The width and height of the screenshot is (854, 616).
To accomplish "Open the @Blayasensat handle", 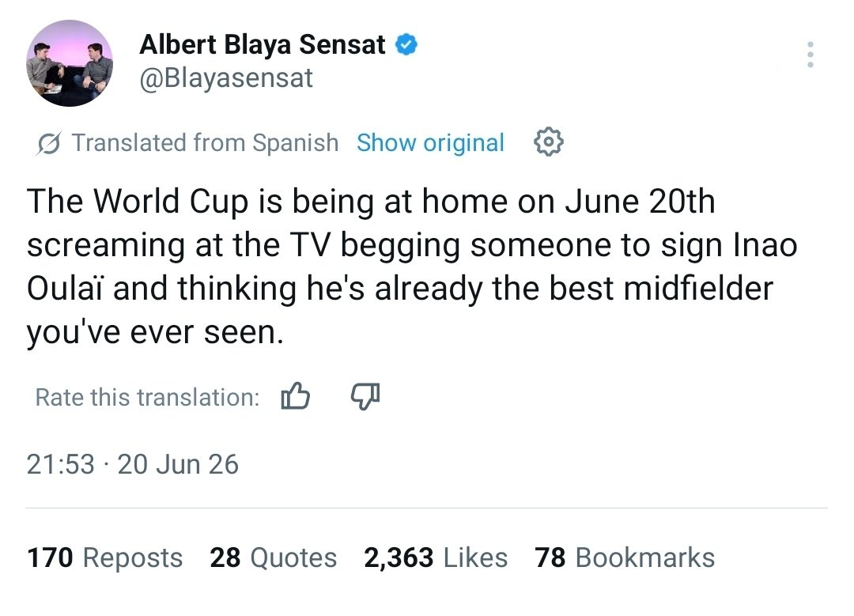I will pos(226,77).
